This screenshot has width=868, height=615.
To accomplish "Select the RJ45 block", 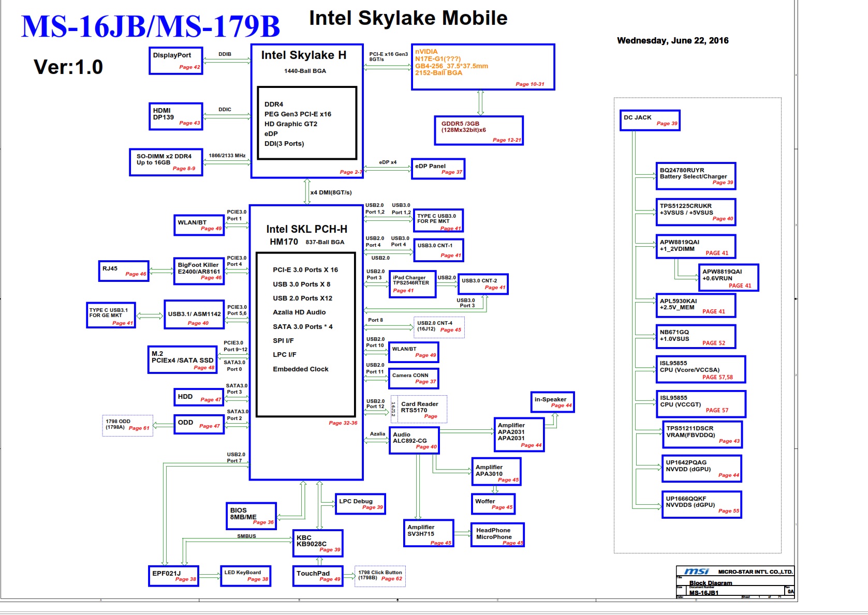I will tap(124, 271).
